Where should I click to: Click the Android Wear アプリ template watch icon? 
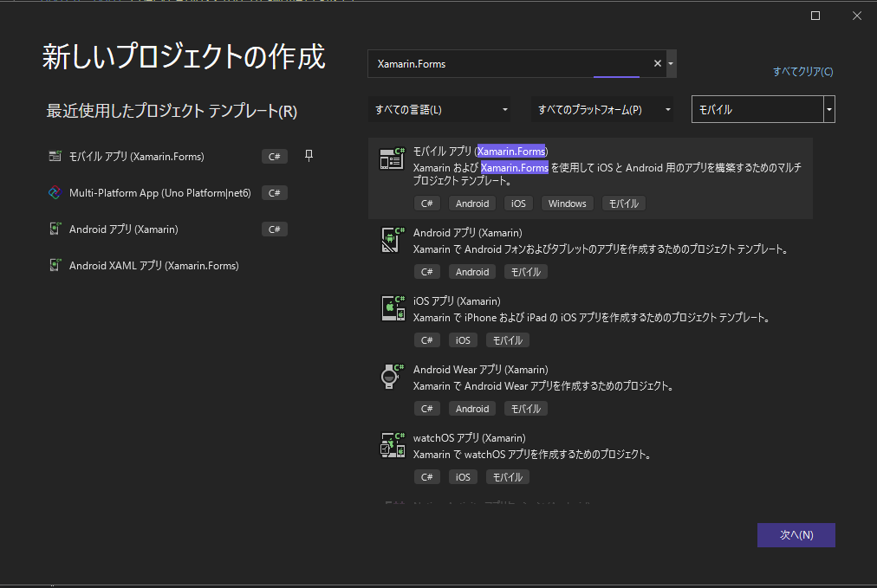click(x=392, y=376)
